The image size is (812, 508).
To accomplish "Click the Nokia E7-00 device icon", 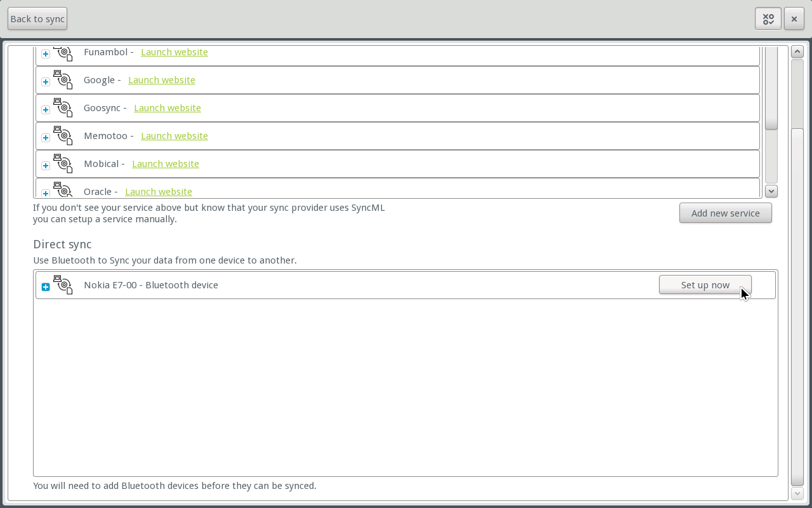I will pyautogui.click(x=63, y=285).
